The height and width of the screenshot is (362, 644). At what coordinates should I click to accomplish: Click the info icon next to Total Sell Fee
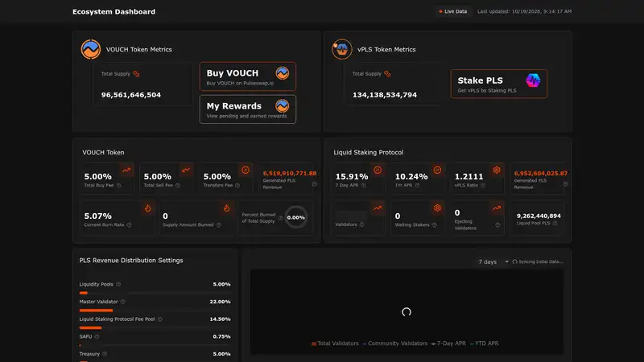pyautogui.click(x=178, y=186)
